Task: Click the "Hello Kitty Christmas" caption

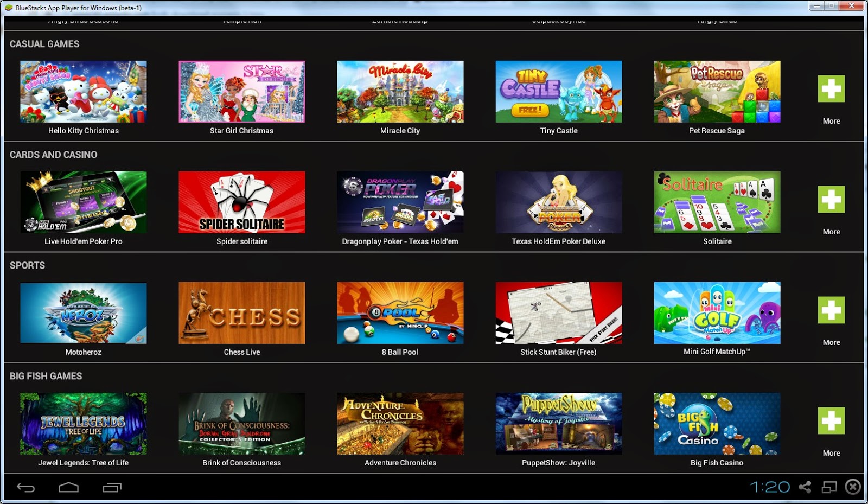Action: tap(84, 131)
